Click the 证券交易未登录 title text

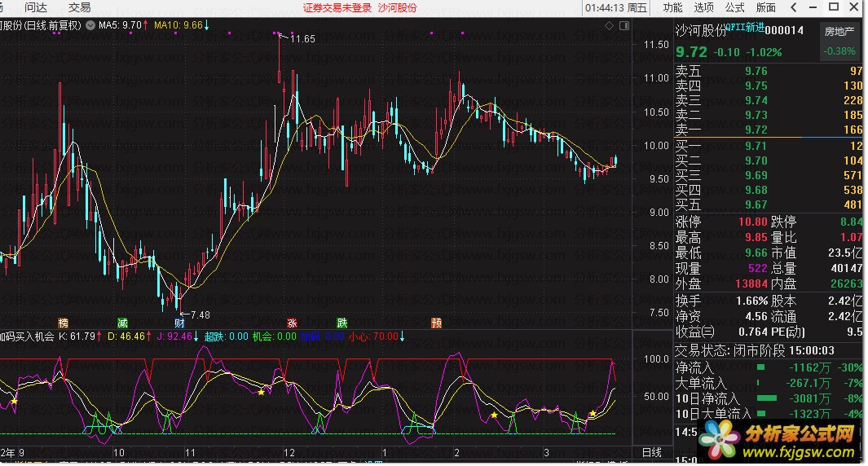pos(337,8)
